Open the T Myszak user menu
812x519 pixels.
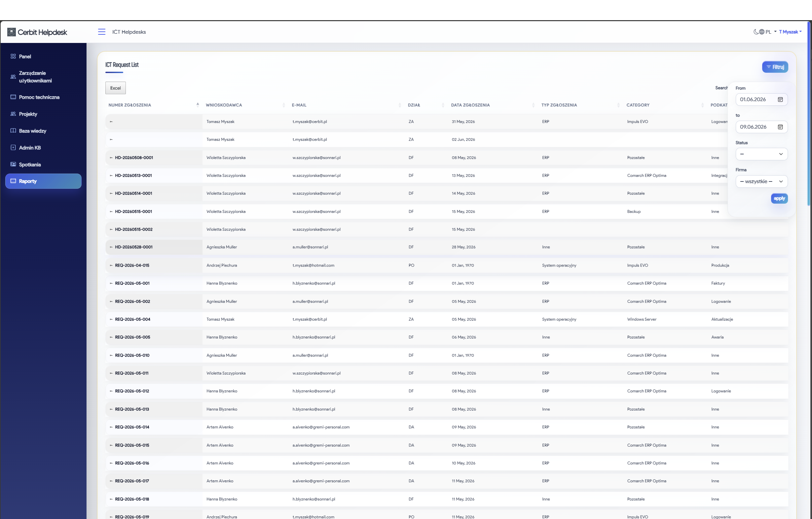pyautogui.click(x=790, y=32)
